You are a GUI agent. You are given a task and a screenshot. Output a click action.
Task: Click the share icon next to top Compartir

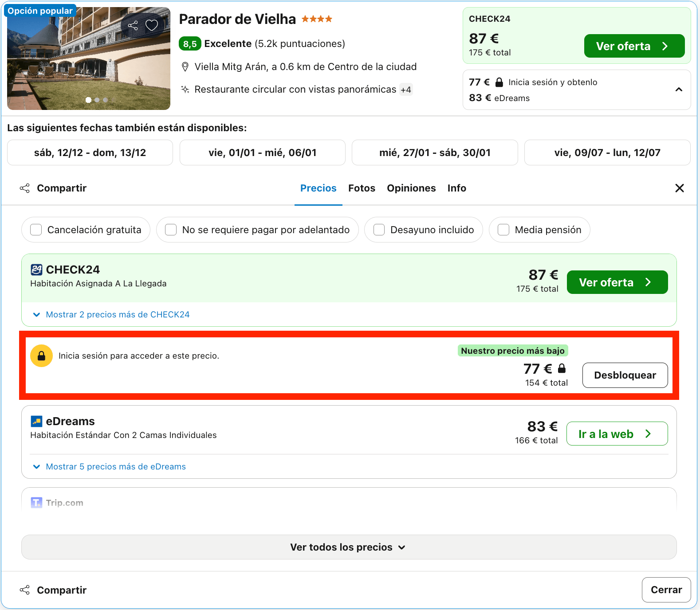coord(25,188)
